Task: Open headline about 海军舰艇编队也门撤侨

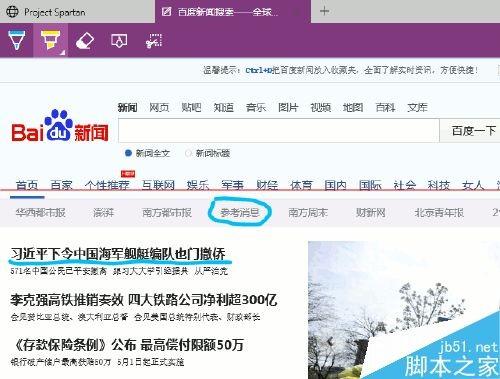Action: tap(118, 254)
